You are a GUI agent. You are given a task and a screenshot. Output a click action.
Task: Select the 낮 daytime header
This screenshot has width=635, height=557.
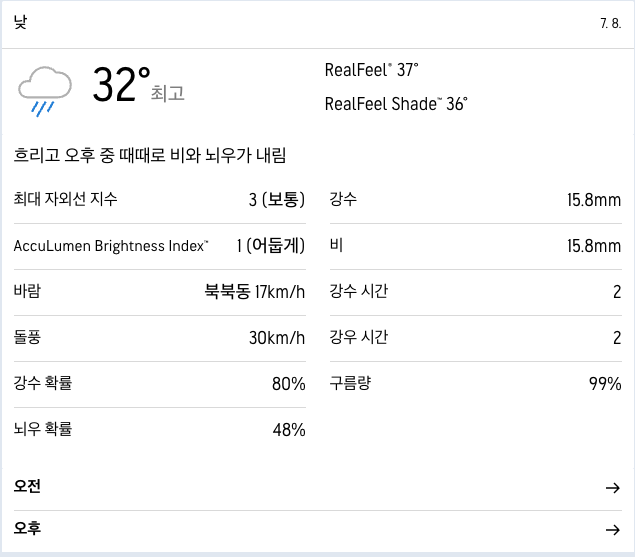20,22
